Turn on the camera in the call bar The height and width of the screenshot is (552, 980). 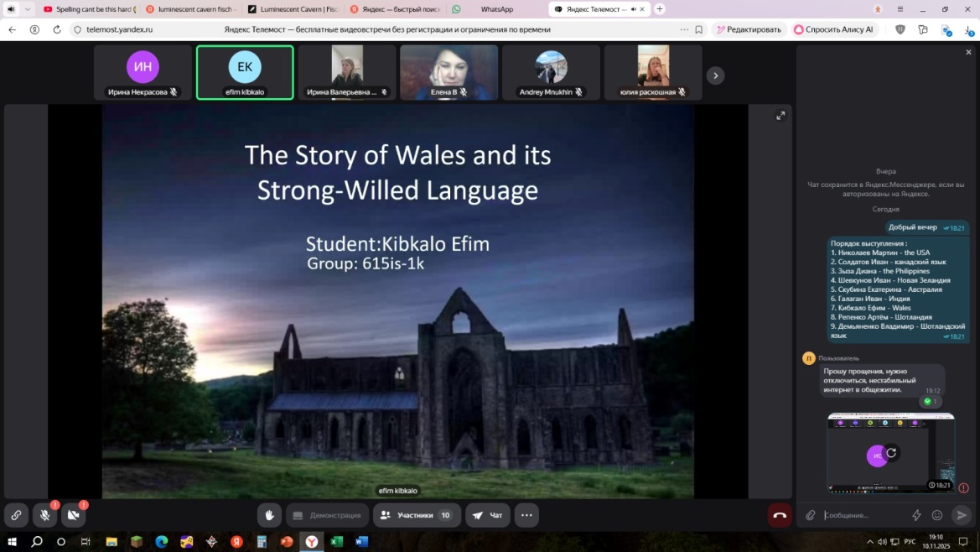[x=74, y=515]
